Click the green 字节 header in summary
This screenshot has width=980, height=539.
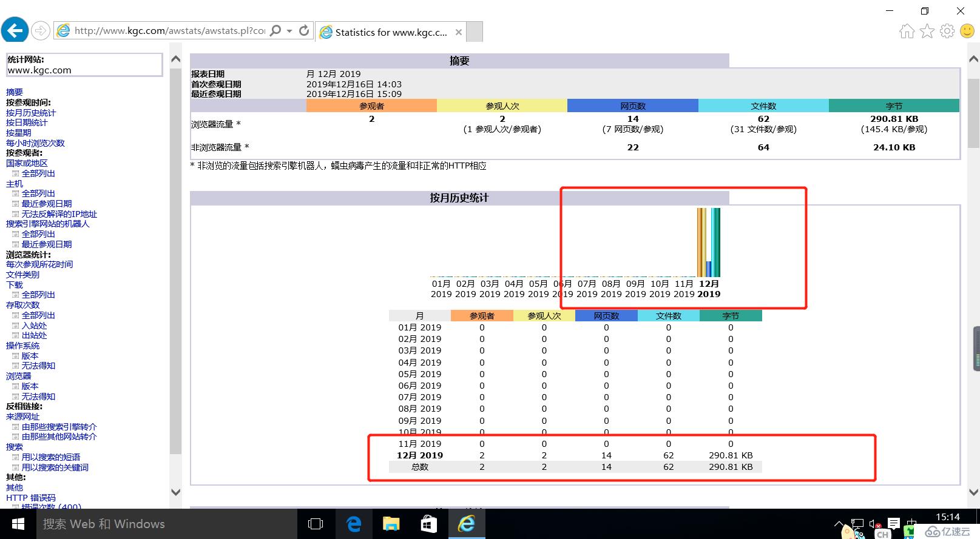(894, 105)
